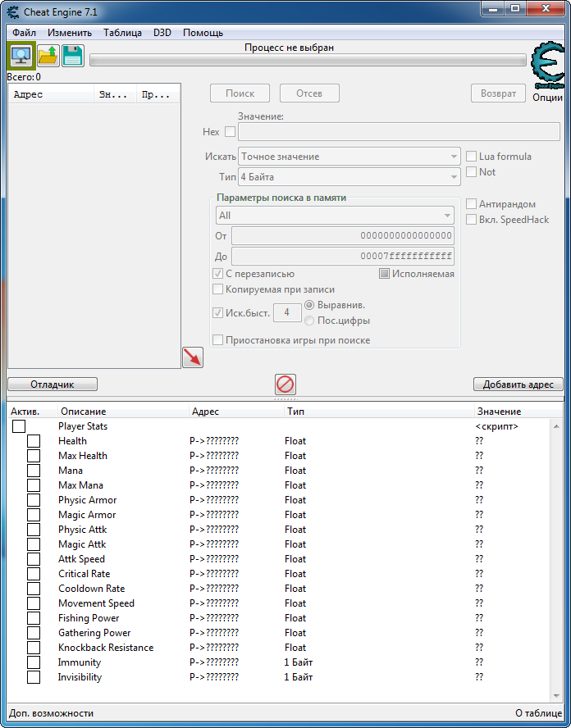Viewport: 571px width, 728px height.
Task: Open the Искать scan type dropdown
Action: [x=349, y=157]
